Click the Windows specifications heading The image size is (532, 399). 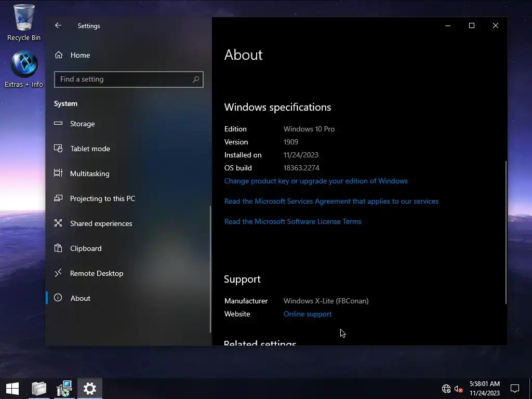pyautogui.click(x=277, y=107)
